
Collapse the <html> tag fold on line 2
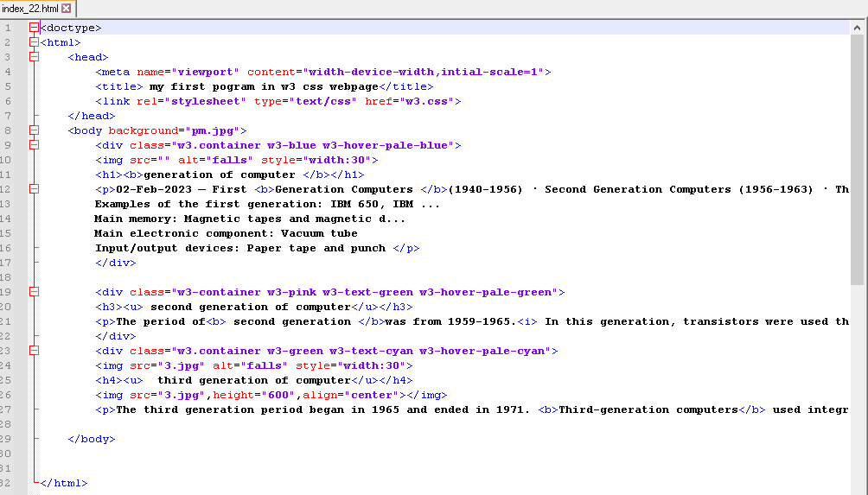(35, 42)
